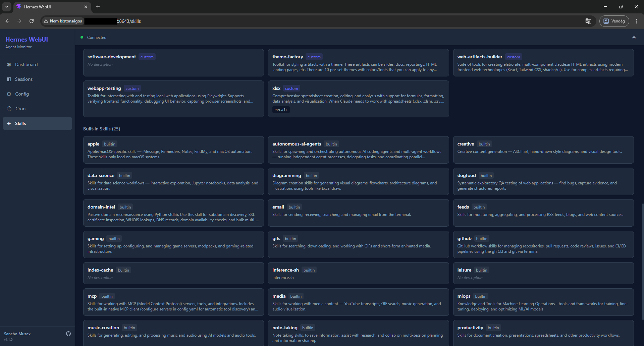Click the builtin badge next to github
The image size is (644, 346).
click(x=482, y=239)
